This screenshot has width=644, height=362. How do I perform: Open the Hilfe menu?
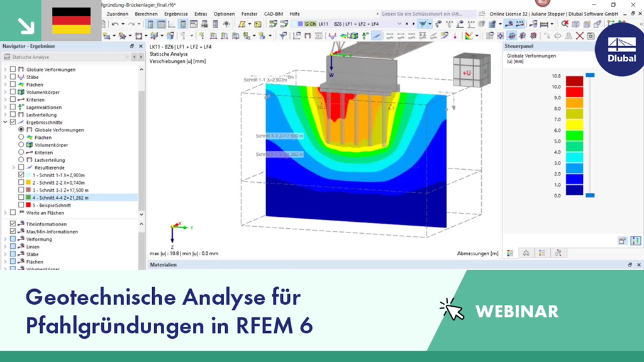pyautogui.click(x=294, y=14)
